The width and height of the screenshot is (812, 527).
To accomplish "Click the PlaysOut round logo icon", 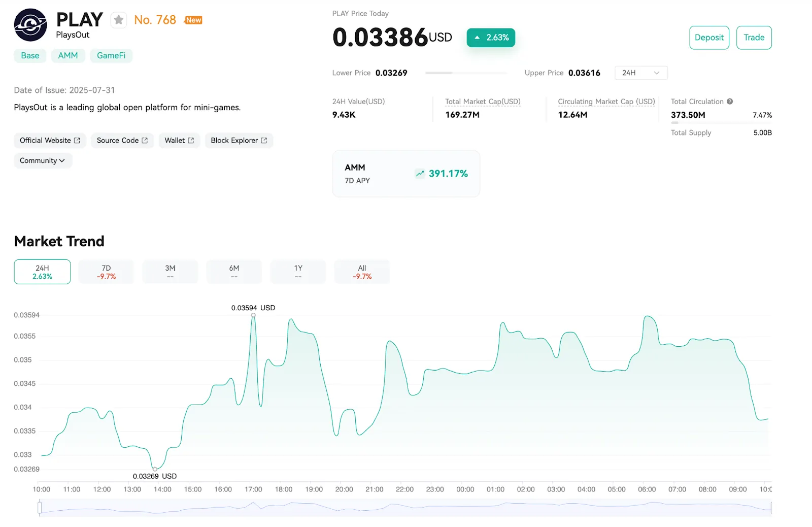I will (x=30, y=25).
